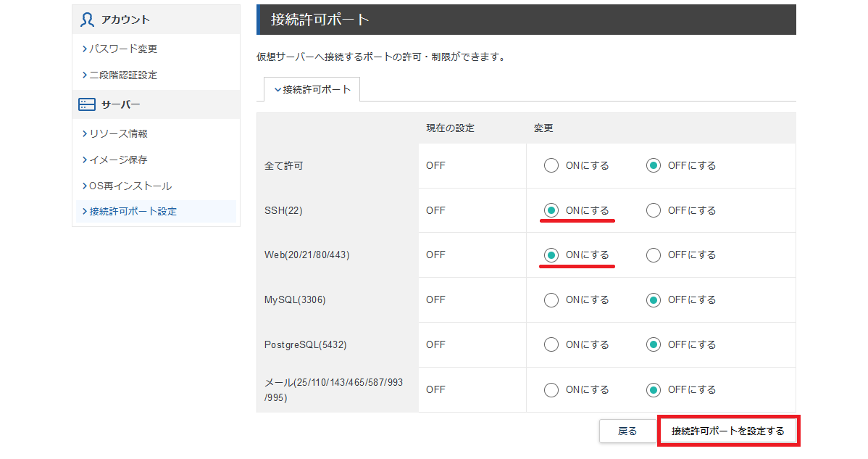Open イメージ保存 menu item
868x459 pixels.
(x=118, y=160)
